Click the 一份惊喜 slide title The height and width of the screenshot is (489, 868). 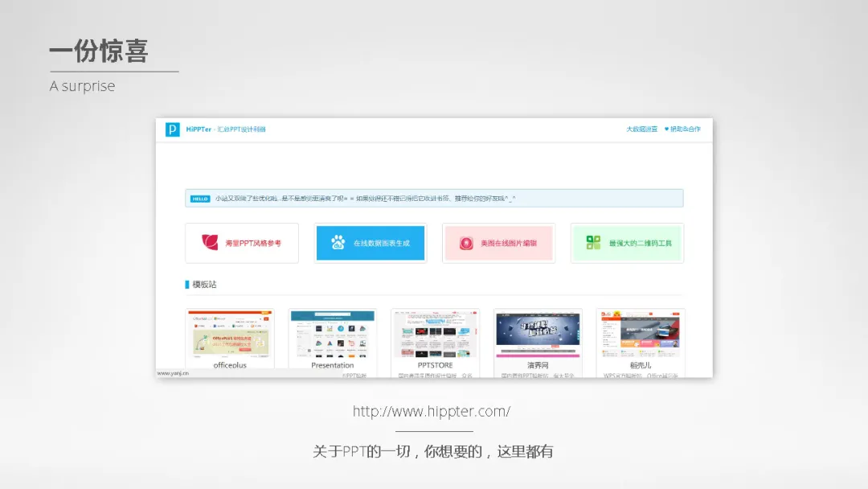click(x=99, y=51)
